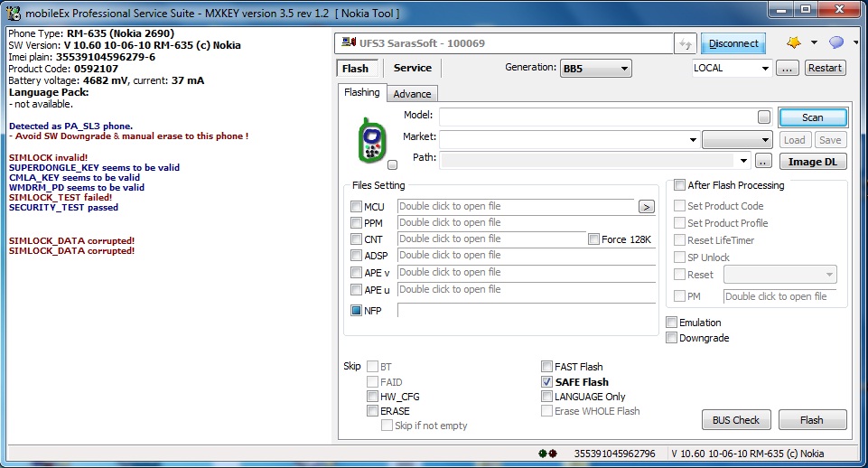Image resolution: width=868 pixels, height=468 pixels.
Task: Open the chat bubble dropdown arrow
Action: pyautogui.click(x=856, y=42)
